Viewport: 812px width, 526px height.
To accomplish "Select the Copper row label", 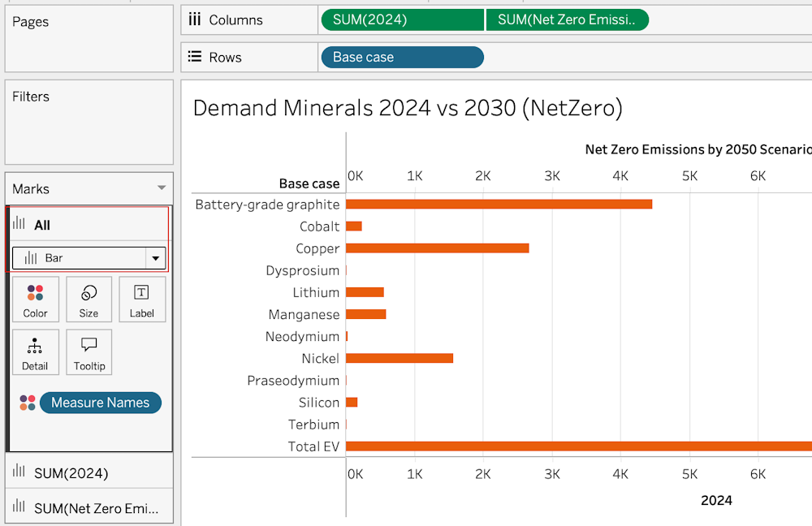I will point(317,248).
